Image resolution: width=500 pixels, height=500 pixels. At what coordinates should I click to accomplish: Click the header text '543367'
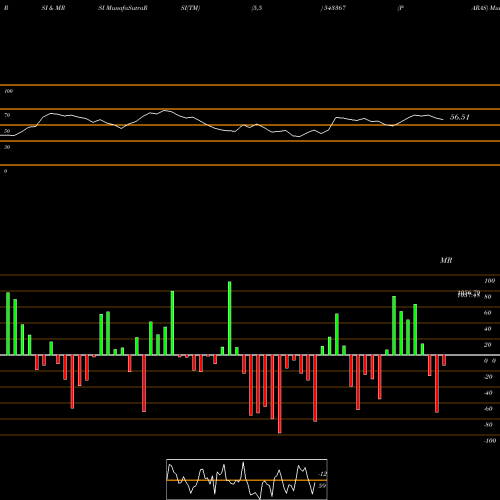[335, 8]
